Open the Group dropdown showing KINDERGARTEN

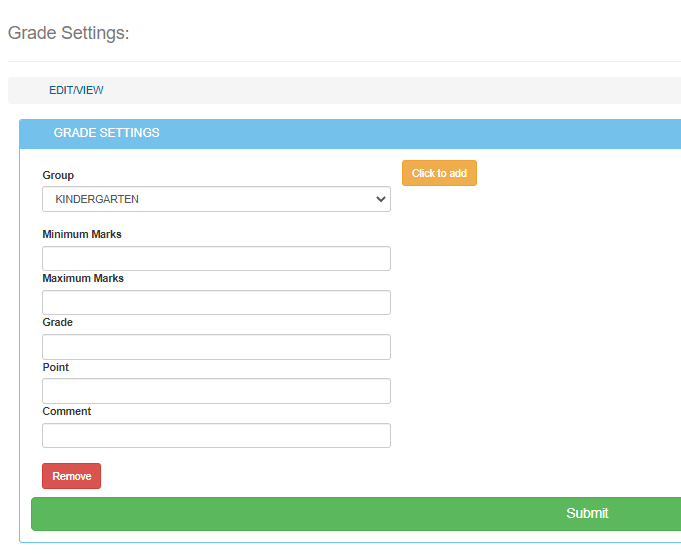click(216, 199)
